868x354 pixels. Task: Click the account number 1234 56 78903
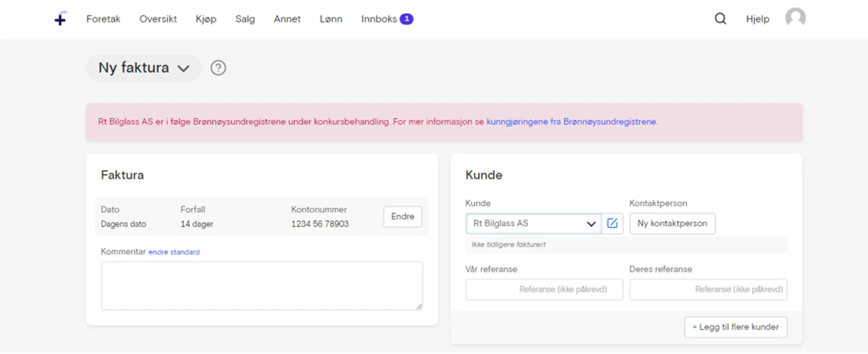tap(320, 224)
